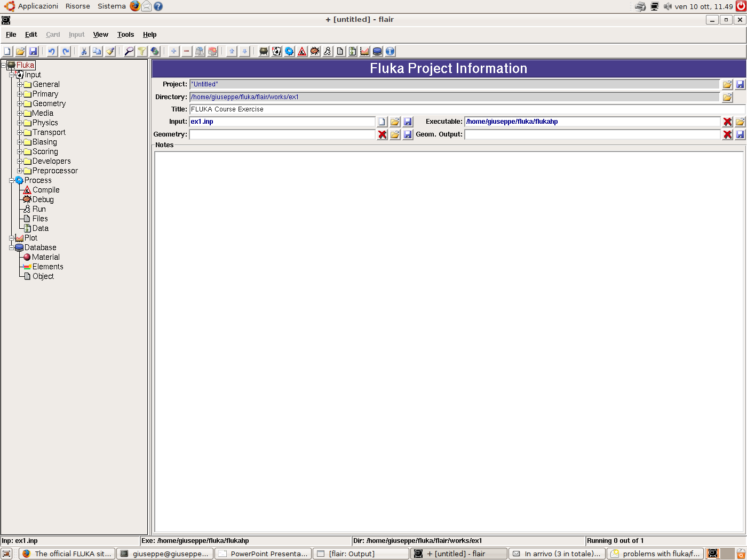
Task: Click the volume icon in system tray
Action: pyautogui.click(x=667, y=6)
